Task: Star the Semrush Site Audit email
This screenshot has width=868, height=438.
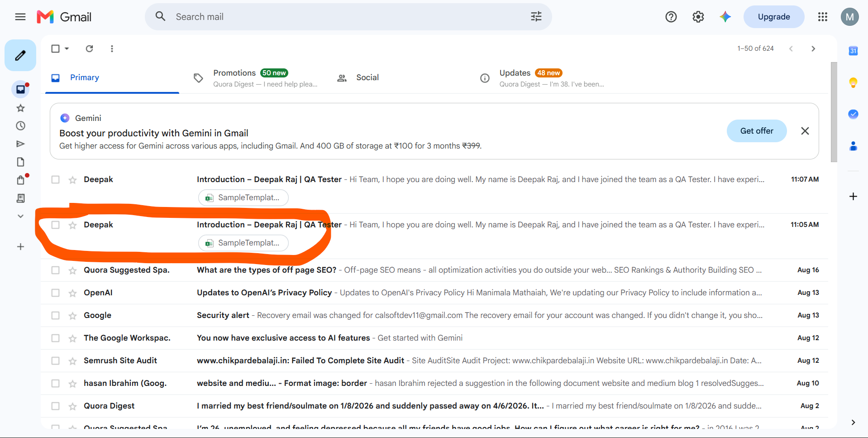Action: coord(72,361)
